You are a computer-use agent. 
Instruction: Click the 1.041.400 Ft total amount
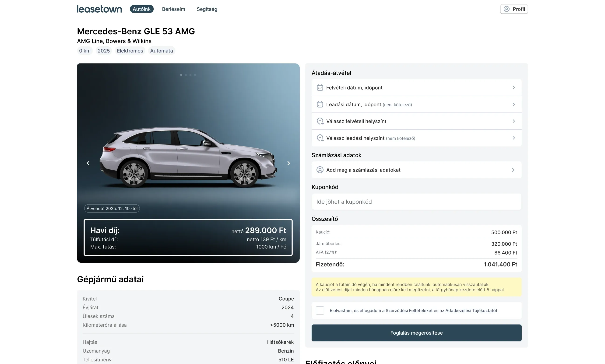(500, 264)
